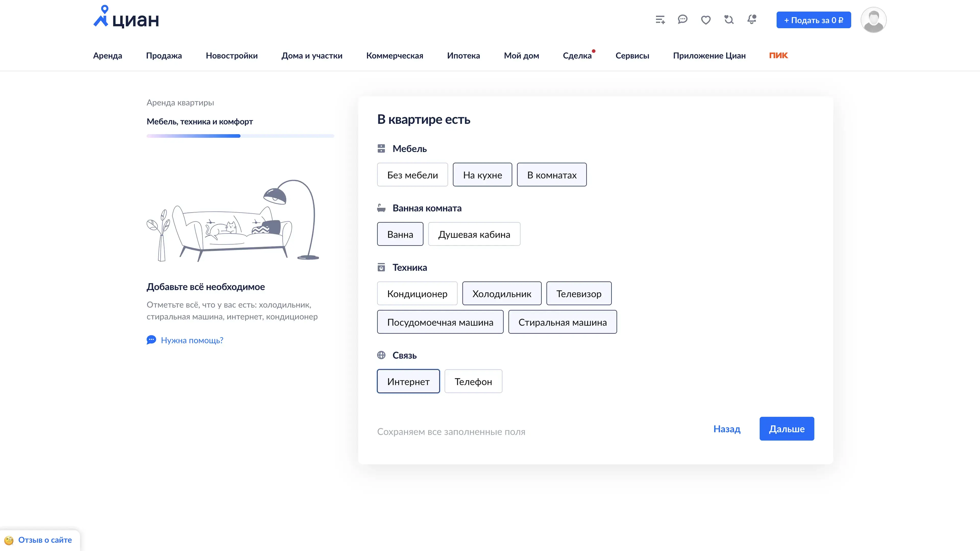
Task: Open the Ипотека menu item
Action: click(463, 56)
